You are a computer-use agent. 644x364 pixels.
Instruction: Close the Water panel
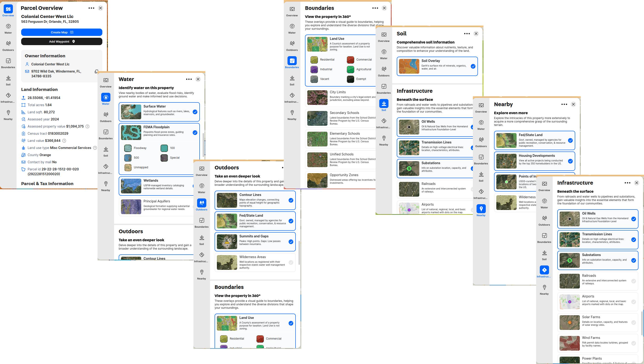[198, 79]
